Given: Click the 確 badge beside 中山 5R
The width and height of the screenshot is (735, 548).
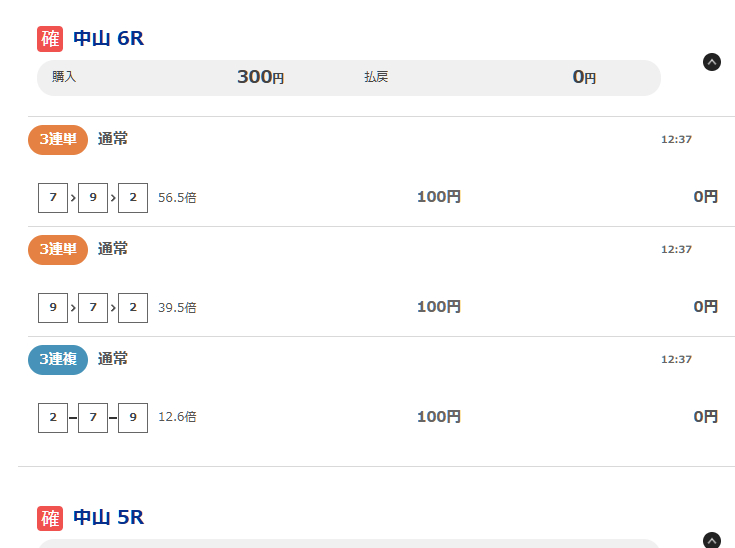Looking at the screenshot, I should pyautogui.click(x=50, y=518).
